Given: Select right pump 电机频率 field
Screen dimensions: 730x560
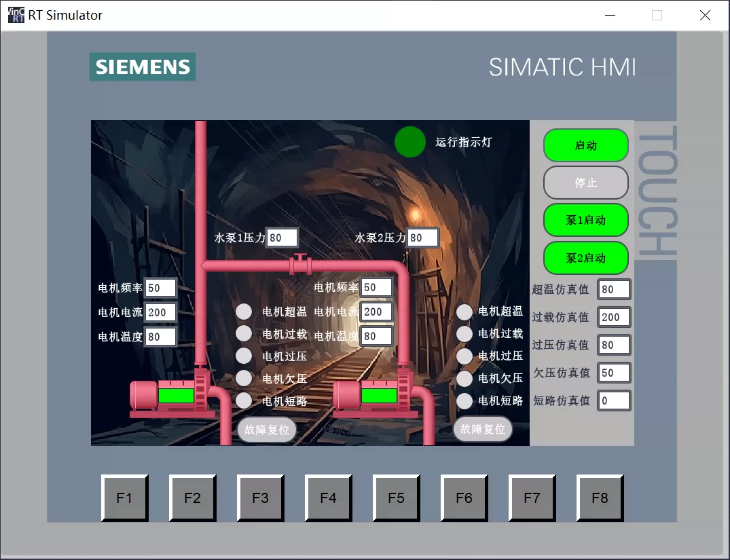Looking at the screenshot, I should coord(377,287).
